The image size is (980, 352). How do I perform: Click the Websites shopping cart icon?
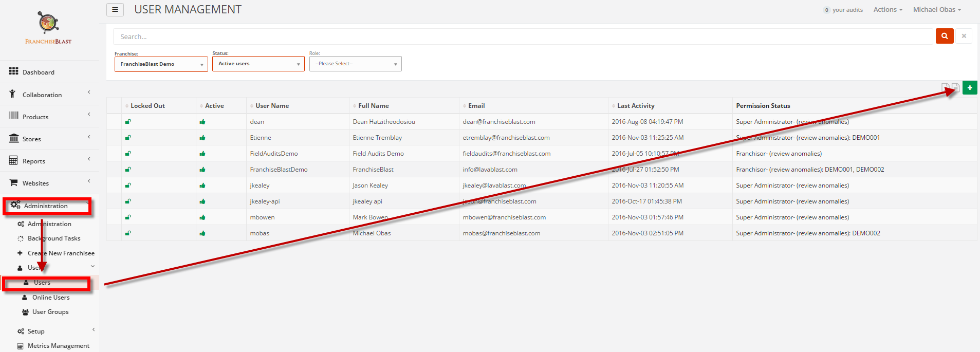(x=14, y=182)
